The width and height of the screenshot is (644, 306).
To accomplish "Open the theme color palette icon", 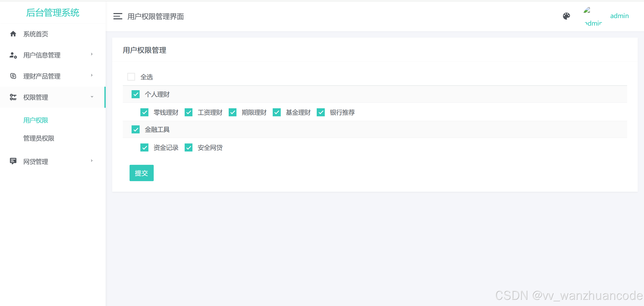I will tap(566, 16).
